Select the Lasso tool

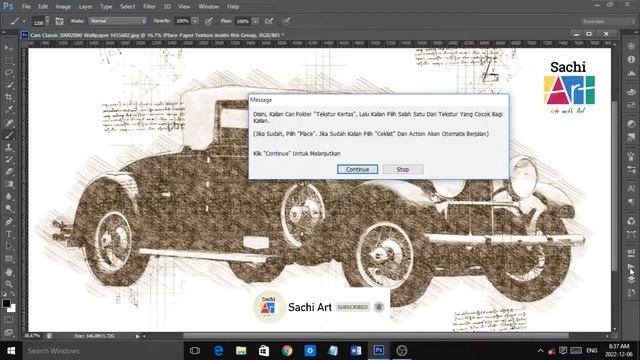tap(9, 73)
